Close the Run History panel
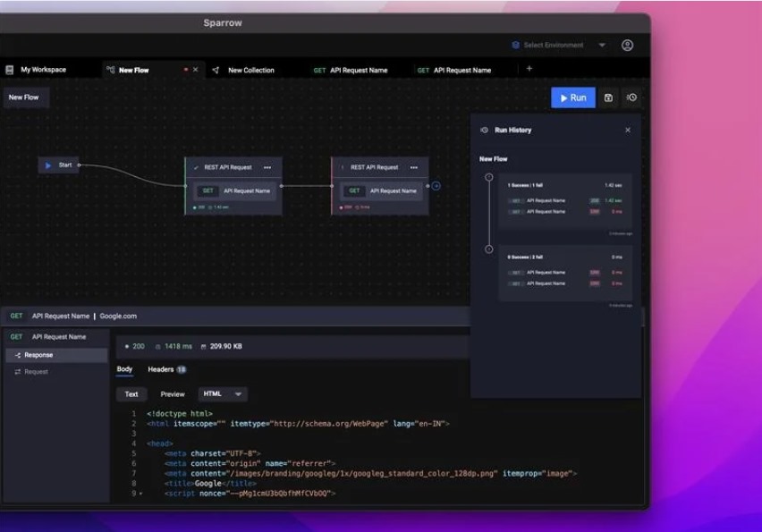The image size is (762, 532). (628, 131)
